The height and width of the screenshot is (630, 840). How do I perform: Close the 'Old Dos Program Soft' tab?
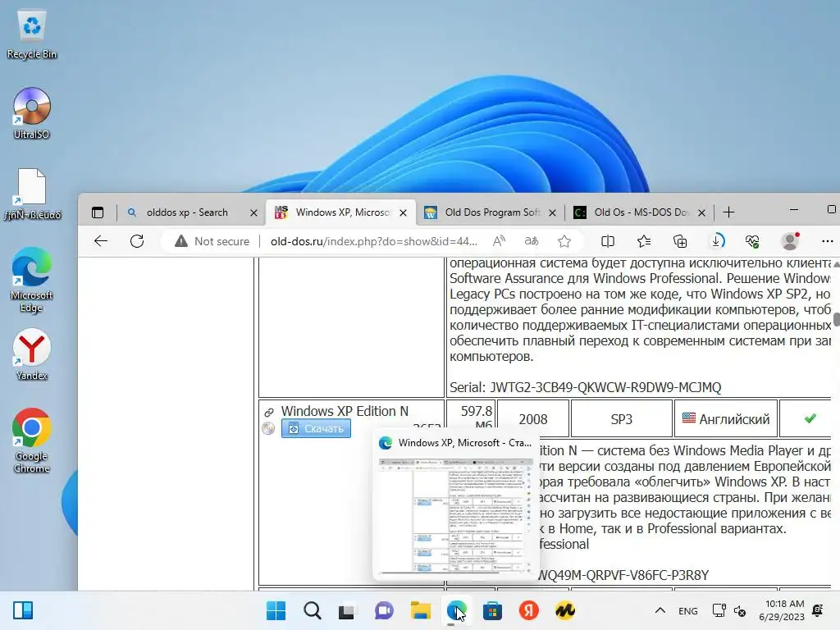click(552, 212)
